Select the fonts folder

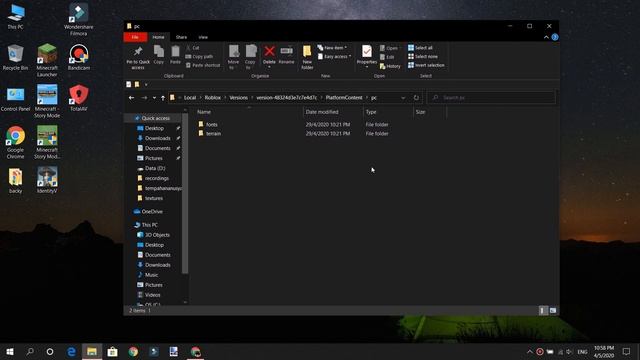click(x=211, y=124)
